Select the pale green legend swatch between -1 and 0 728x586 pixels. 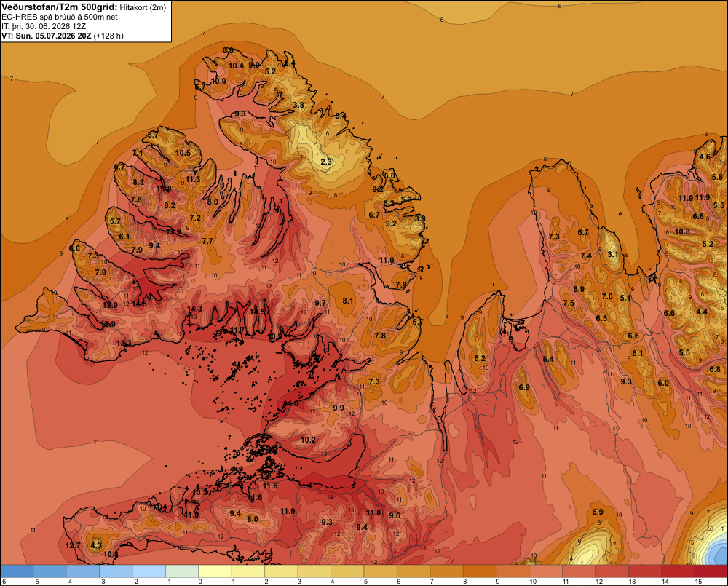point(182,571)
